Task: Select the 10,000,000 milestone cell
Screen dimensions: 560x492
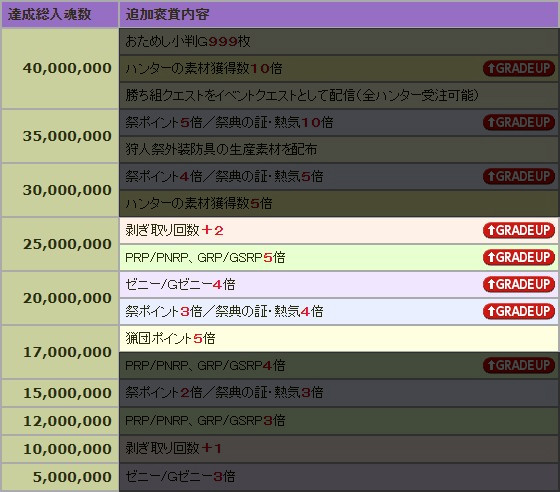Action: [60, 449]
